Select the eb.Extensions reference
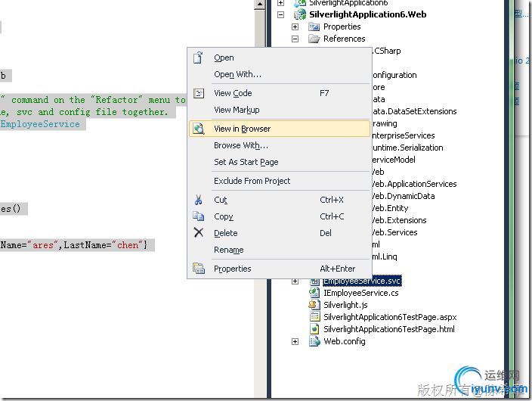 pyautogui.click(x=399, y=220)
